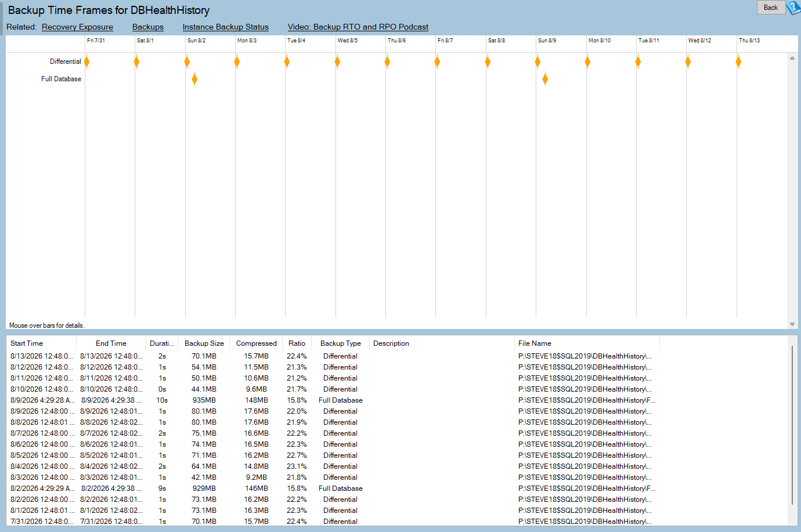Select the 8/2/2026 4:29:29 start time cell
This screenshot has width=801, height=532.
click(42, 488)
